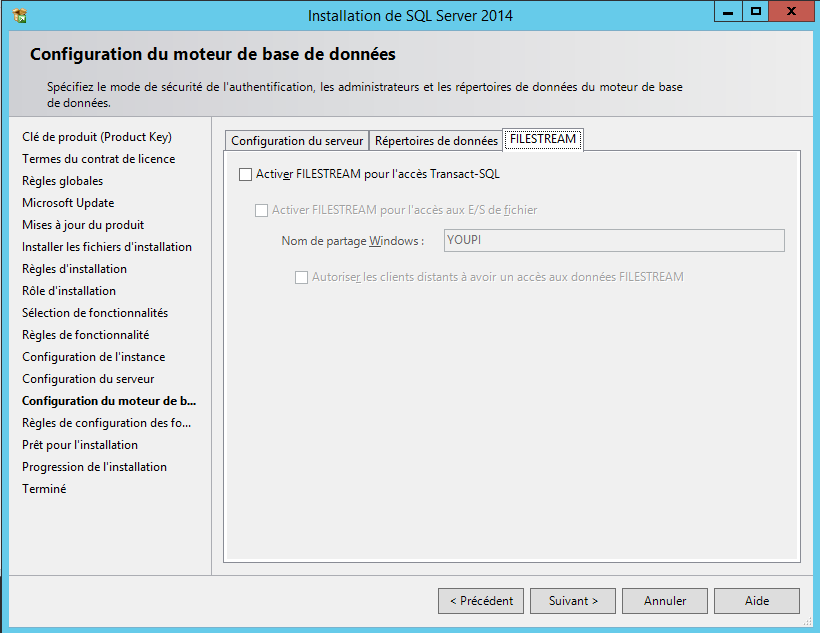Select 'Configuration de l'instance' step
This screenshot has width=820, height=633.
(x=94, y=357)
